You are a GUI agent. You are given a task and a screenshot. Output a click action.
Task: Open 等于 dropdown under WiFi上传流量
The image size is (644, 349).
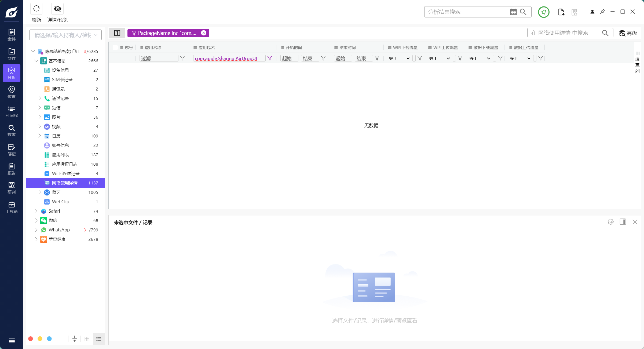pos(440,58)
